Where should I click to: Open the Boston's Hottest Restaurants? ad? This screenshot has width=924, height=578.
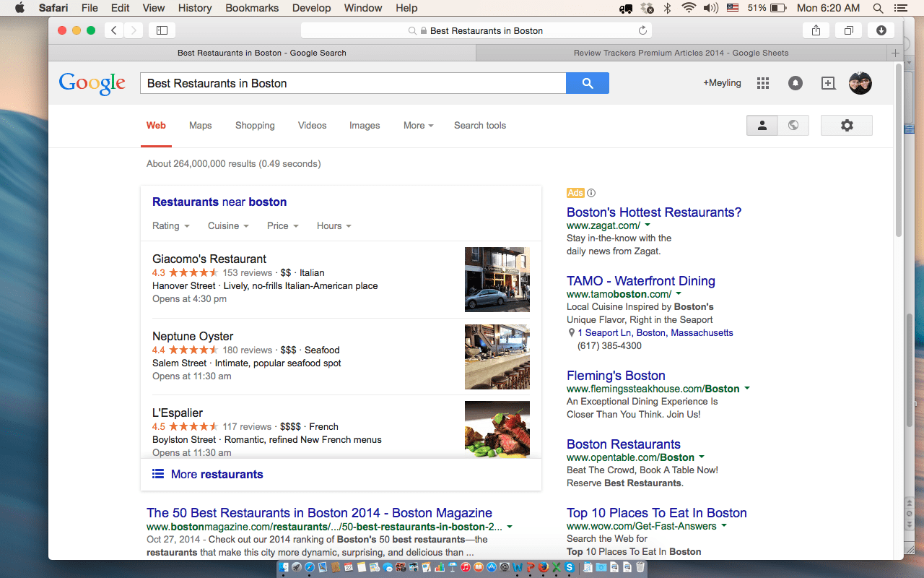click(x=654, y=212)
